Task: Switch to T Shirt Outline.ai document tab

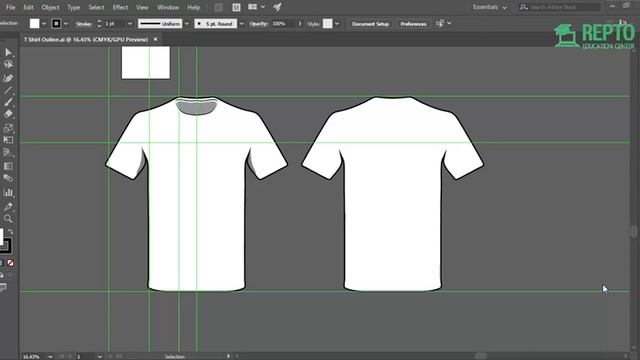Action: [x=86, y=39]
